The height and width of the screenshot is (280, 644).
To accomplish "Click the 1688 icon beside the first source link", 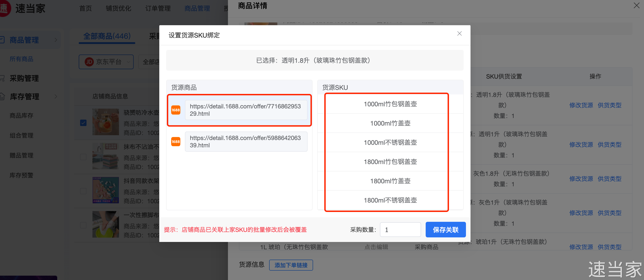I will (176, 110).
